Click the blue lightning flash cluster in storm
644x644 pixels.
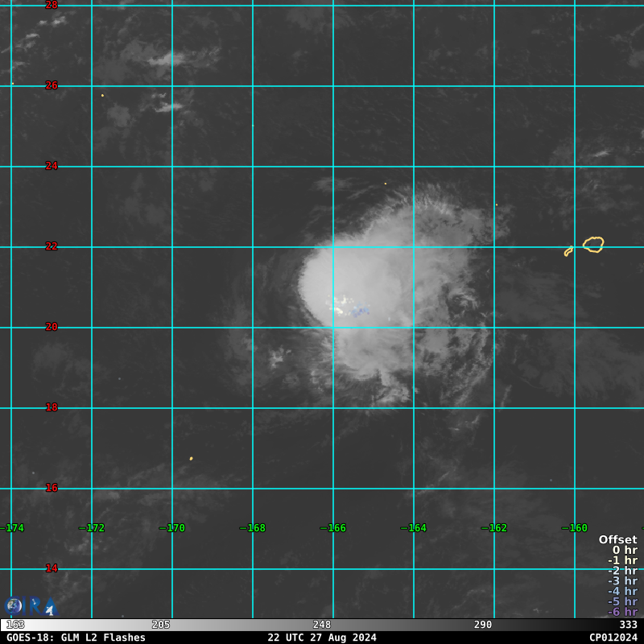tap(360, 311)
